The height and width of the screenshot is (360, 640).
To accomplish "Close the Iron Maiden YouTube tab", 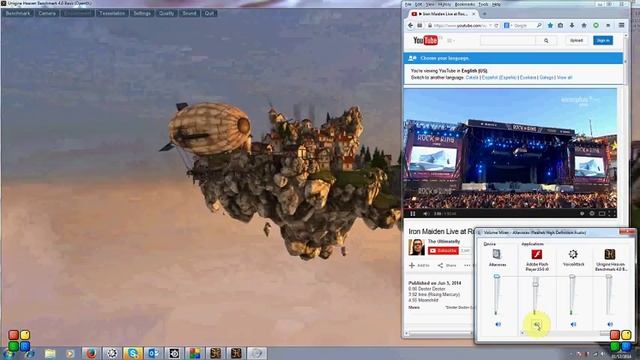I will pyautogui.click(x=474, y=14).
